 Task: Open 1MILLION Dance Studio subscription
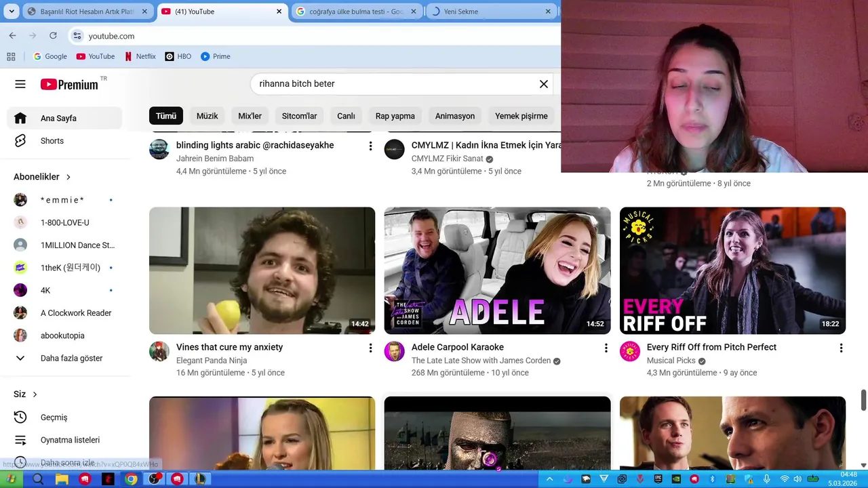click(64, 245)
